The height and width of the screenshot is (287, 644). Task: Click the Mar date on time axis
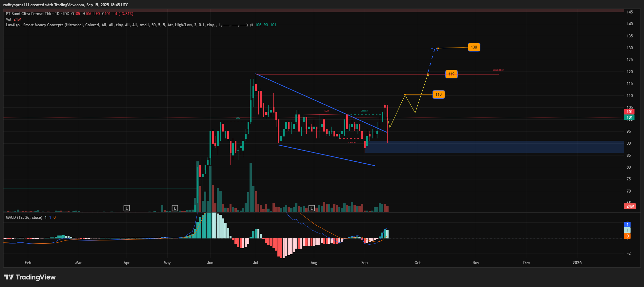(x=78, y=263)
